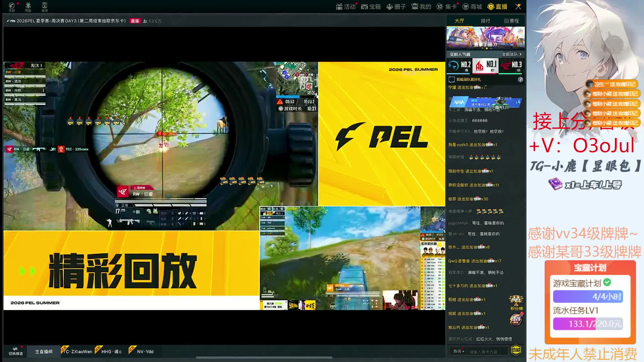Click the 会员 membership icon
The image size is (644, 362).
pyautogui.click(x=45, y=7)
